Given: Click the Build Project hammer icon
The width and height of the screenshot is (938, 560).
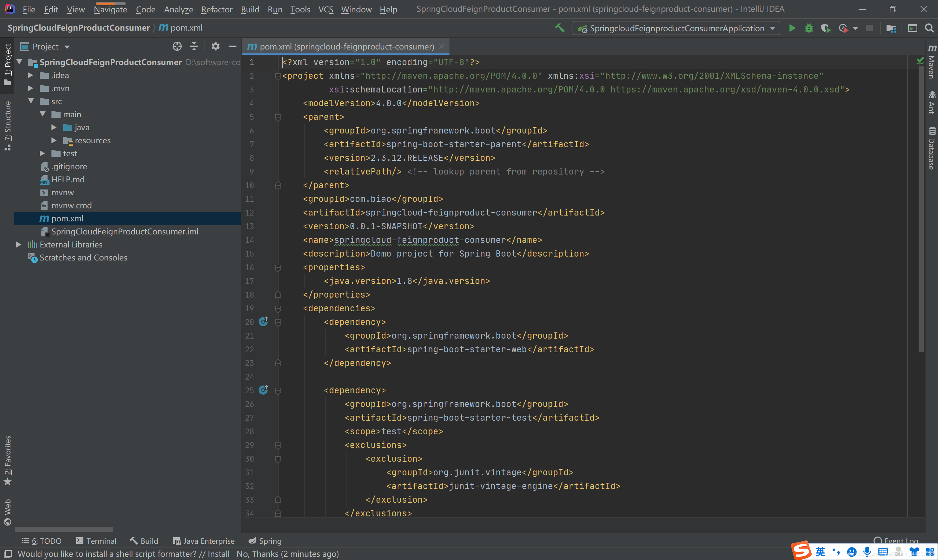Looking at the screenshot, I should pyautogui.click(x=560, y=28).
